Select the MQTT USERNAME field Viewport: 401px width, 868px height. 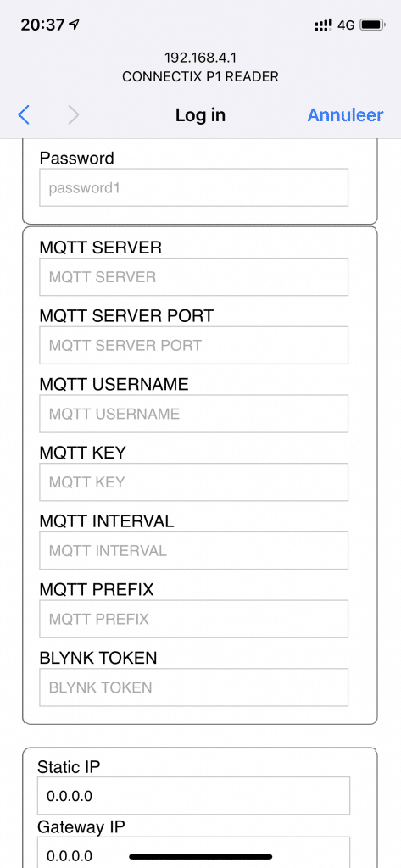[x=194, y=414]
